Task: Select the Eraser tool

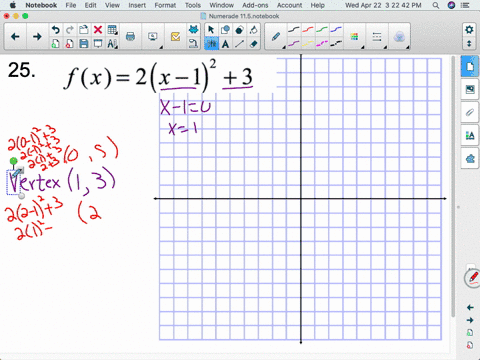Action: pos(254,44)
